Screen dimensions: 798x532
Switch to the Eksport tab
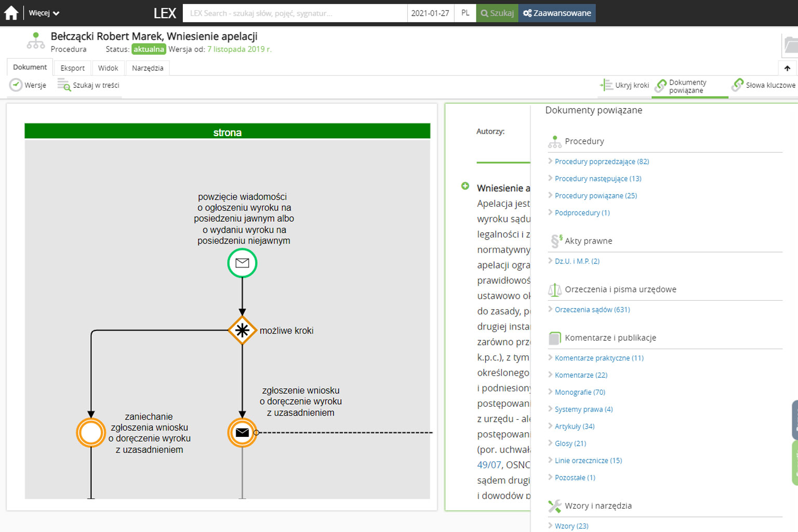coord(72,68)
